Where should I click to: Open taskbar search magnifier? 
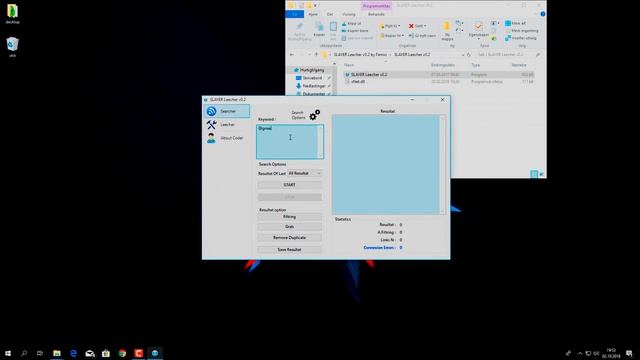[24, 353]
